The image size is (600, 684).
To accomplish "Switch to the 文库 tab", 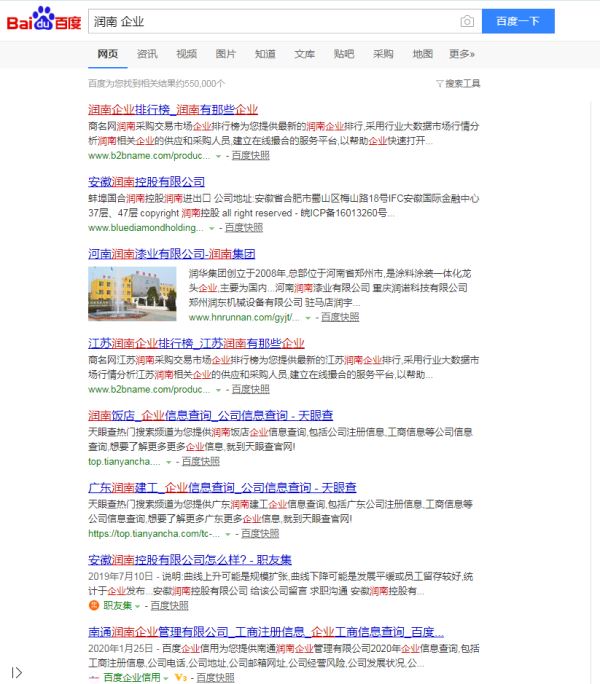I will click(x=304, y=54).
